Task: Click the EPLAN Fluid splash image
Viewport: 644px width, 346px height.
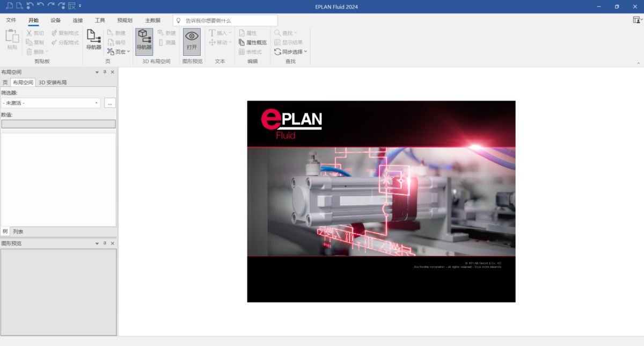Action: click(381, 201)
